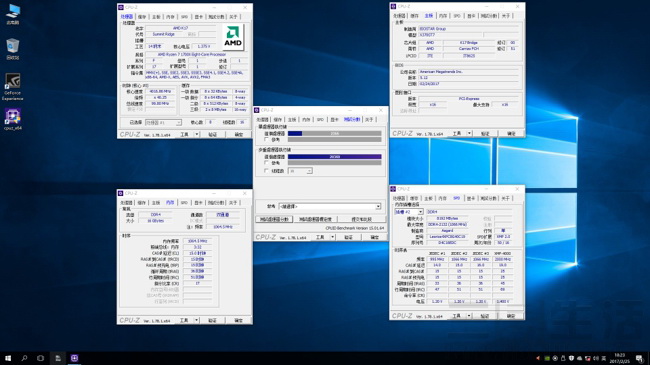This screenshot has width=650, height=365.
Task: Expand the Tools arrow in the mainboard window
Action: pos(469,134)
